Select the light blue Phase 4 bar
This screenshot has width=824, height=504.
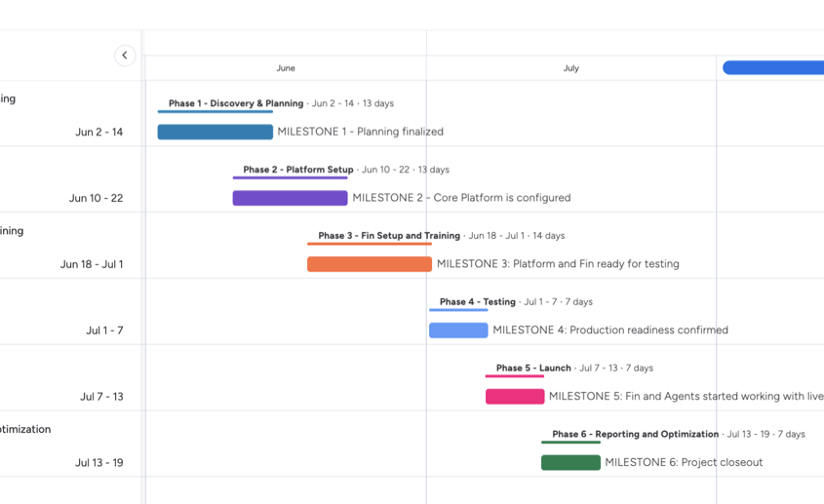[x=458, y=330]
